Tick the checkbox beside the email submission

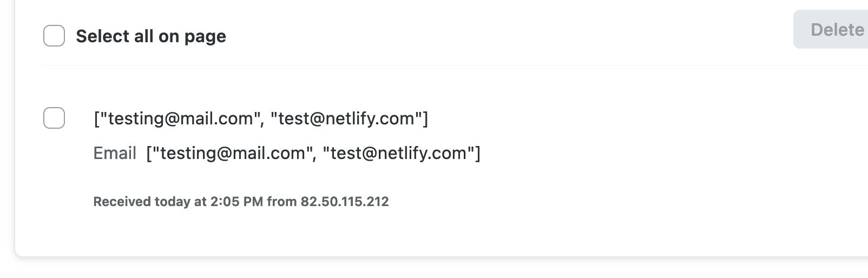(54, 118)
